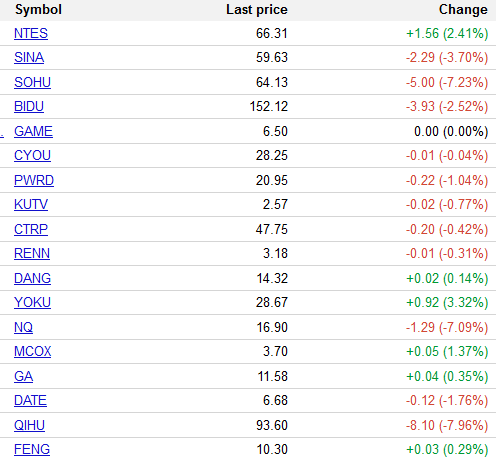Open the CYOU symbol link
Viewport: 496px width, 461px height.
tap(32, 155)
